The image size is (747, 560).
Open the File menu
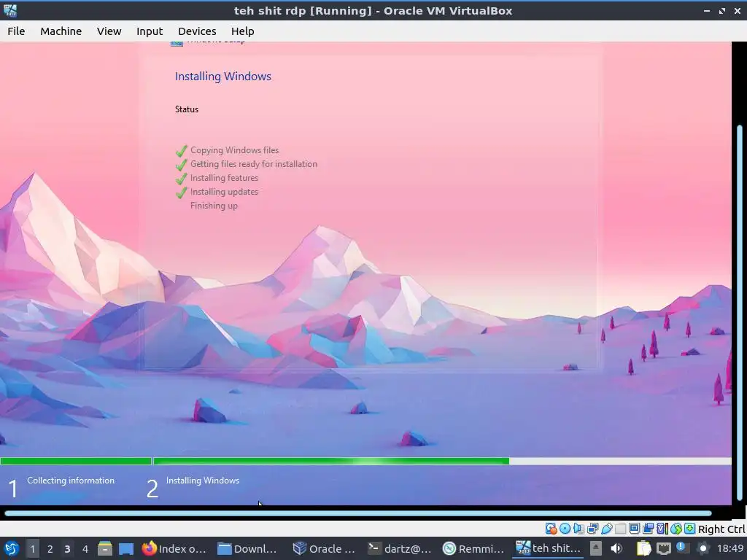click(16, 31)
